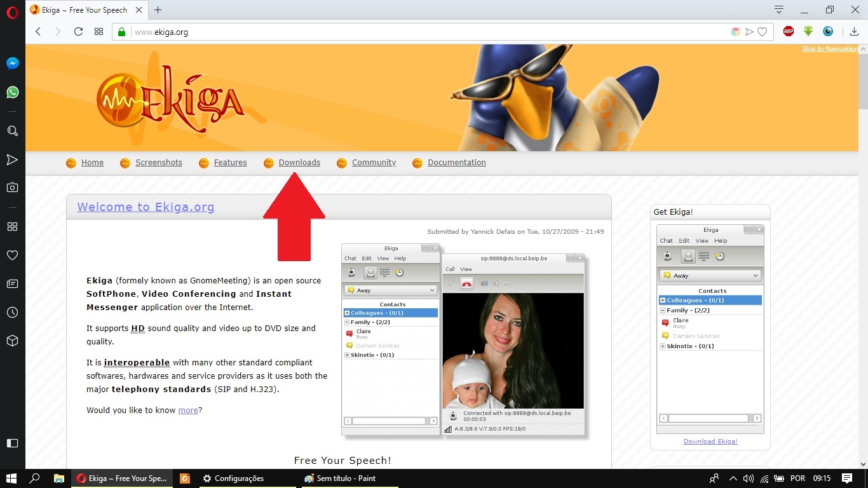The image size is (868, 488).
Task: Open a new browser tab
Action: tap(158, 10)
